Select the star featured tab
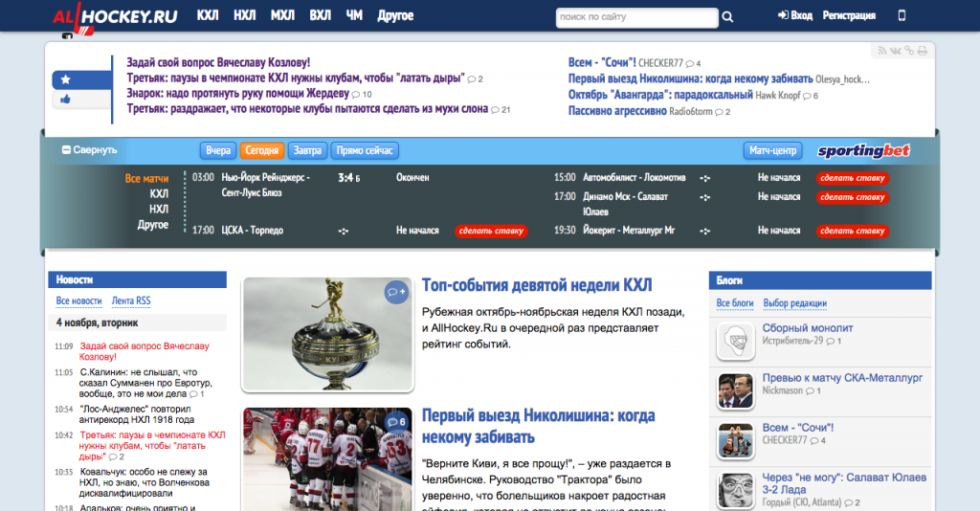The height and width of the screenshot is (511, 980). coord(82,80)
